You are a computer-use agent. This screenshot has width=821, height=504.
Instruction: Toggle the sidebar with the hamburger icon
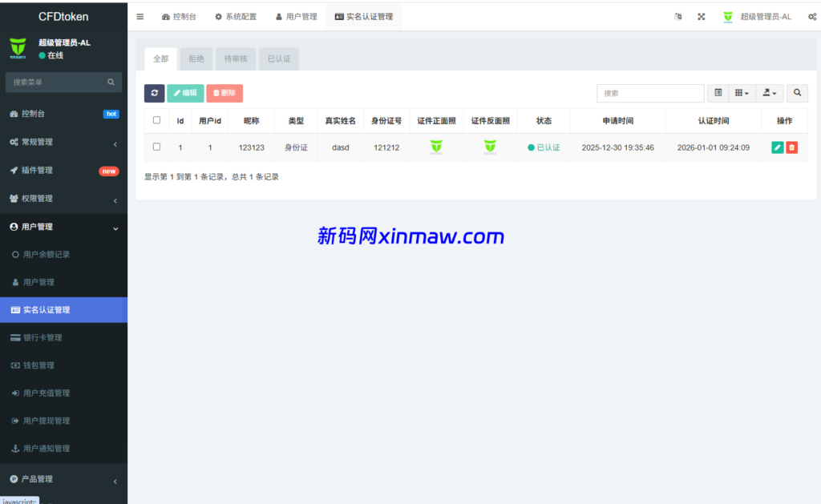coord(140,16)
